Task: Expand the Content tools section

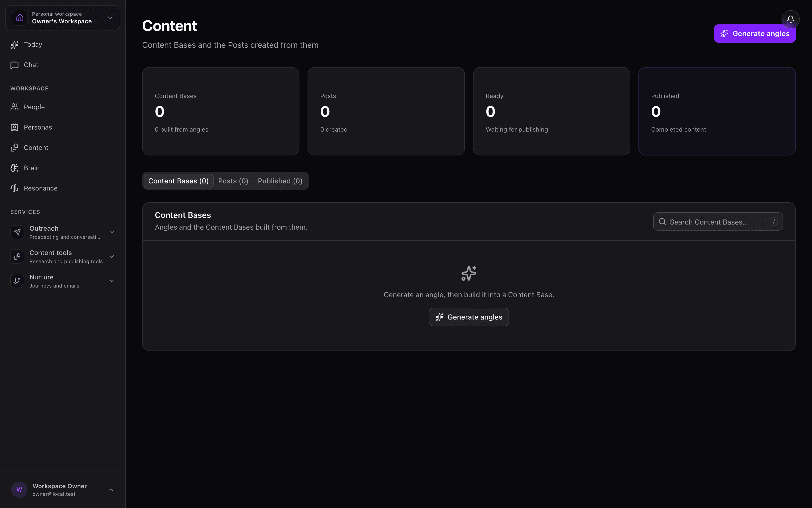Action: [x=112, y=257]
